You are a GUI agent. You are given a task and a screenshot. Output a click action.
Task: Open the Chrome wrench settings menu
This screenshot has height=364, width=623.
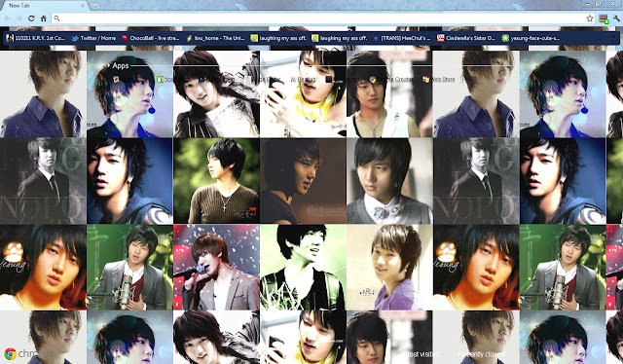[x=616, y=18]
